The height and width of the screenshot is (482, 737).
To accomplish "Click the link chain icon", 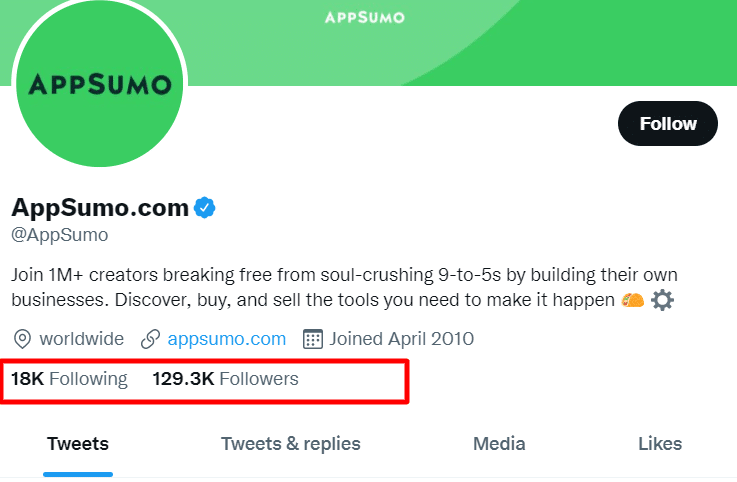I will (x=150, y=339).
